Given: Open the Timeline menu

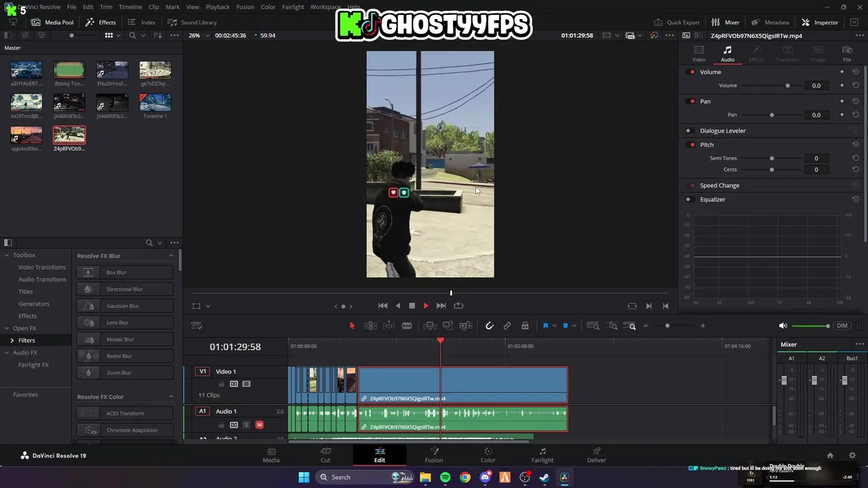Looking at the screenshot, I should [130, 7].
